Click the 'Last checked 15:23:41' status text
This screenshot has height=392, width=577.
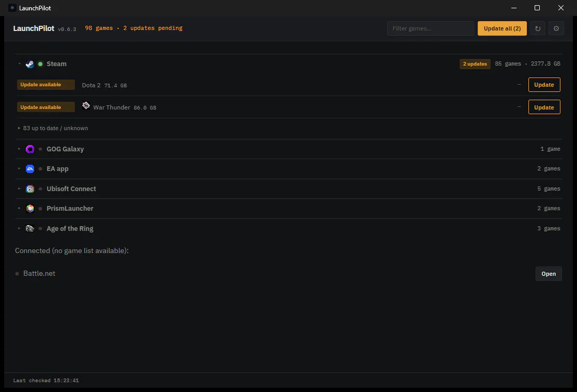(x=46, y=381)
